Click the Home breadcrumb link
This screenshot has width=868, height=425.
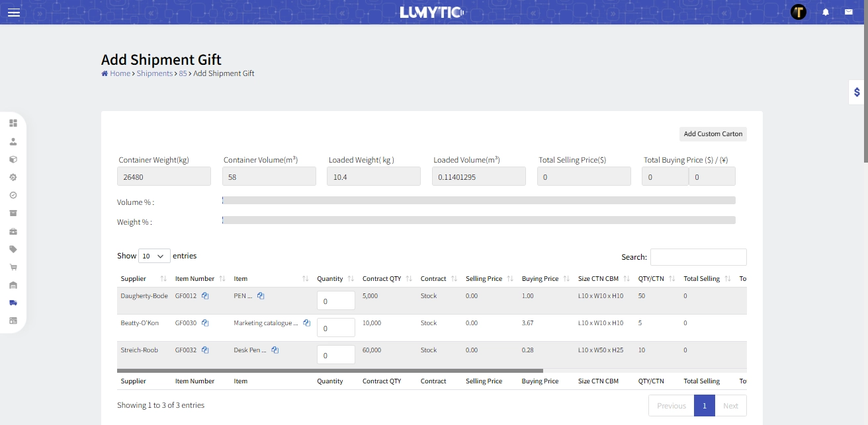tap(120, 73)
